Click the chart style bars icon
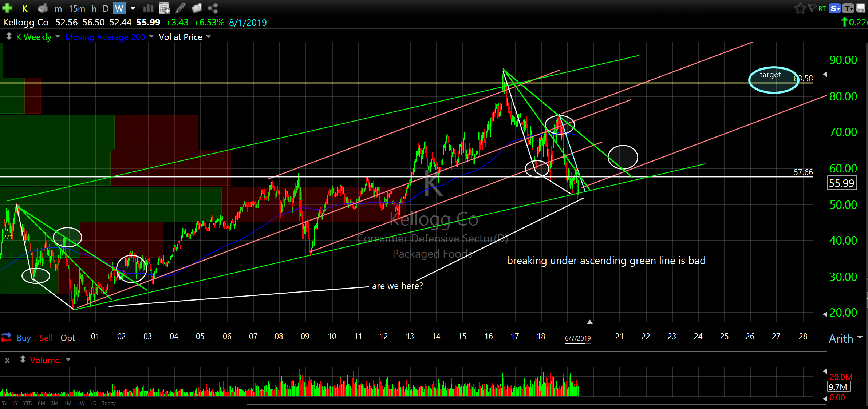Viewport: 868px width, 409px height. (x=148, y=8)
